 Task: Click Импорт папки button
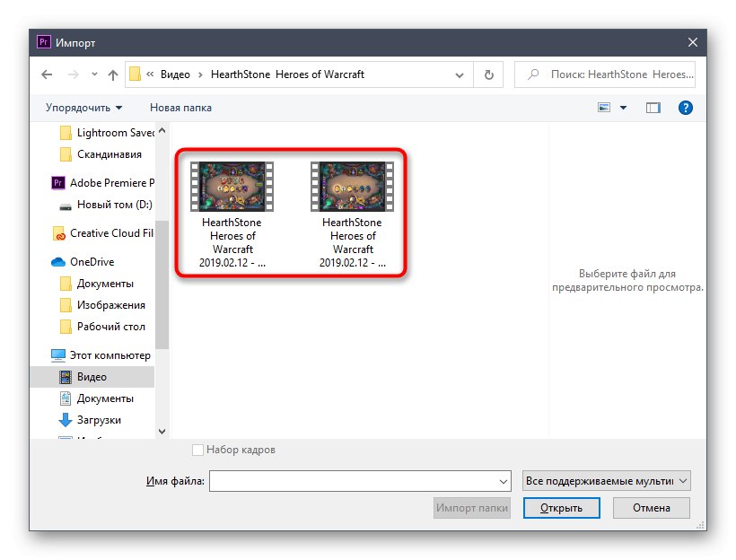click(x=472, y=508)
